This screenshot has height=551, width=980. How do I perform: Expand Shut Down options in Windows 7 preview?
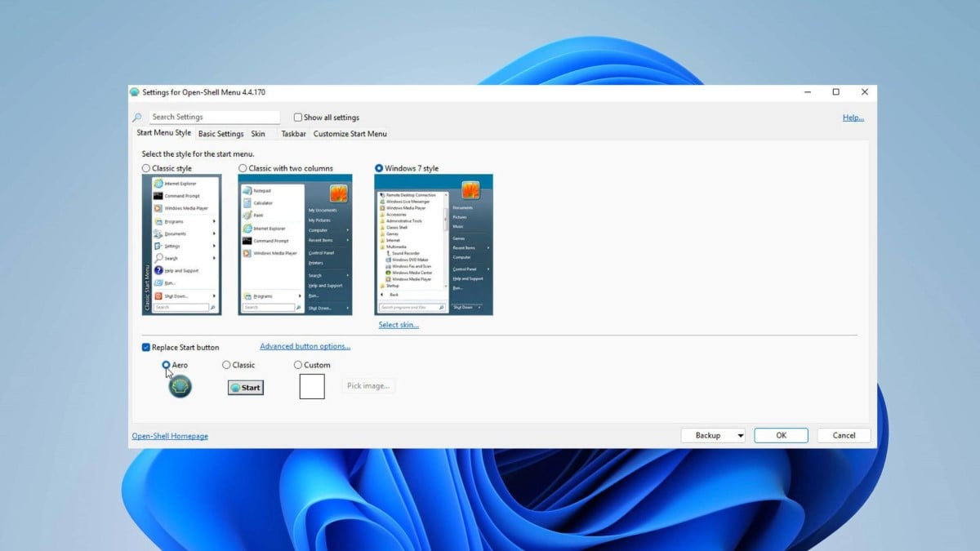[479, 307]
